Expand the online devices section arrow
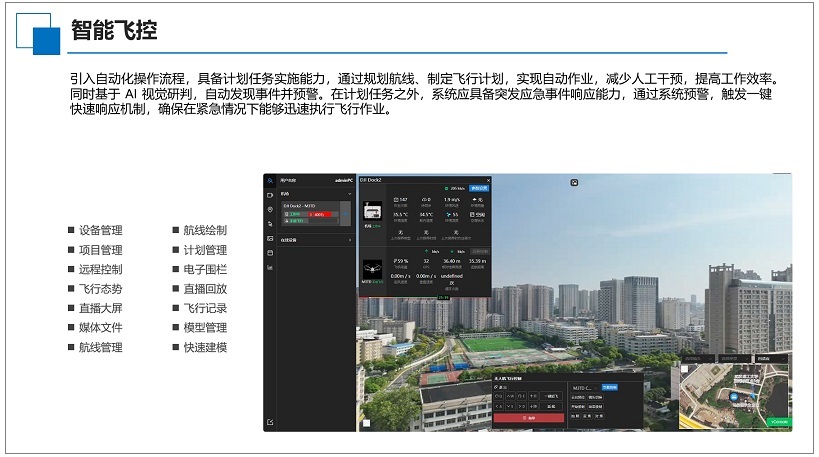This screenshot has height=457, width=819. click(349, 240)
